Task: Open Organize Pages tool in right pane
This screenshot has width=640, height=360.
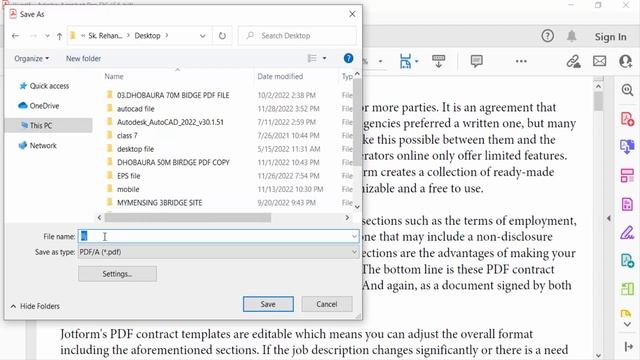Action: click(x=627, y=176)
